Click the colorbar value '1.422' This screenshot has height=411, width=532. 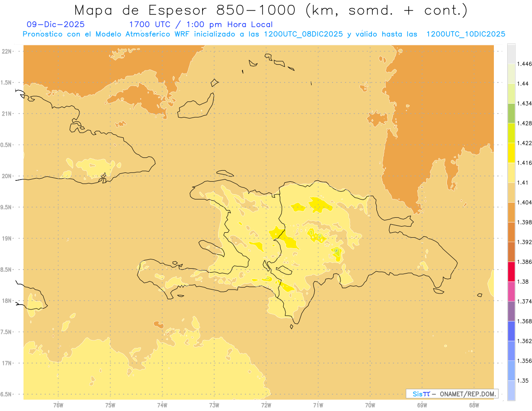point(524,143)
